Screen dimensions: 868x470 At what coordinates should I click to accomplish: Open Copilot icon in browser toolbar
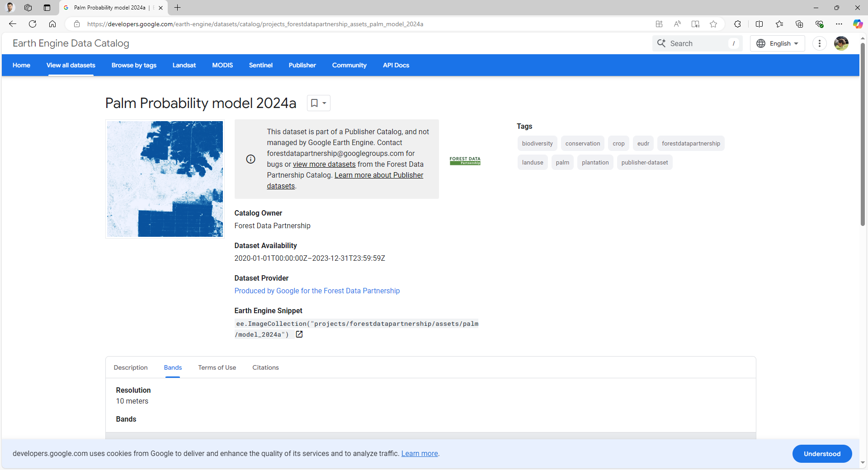[857, 24]
